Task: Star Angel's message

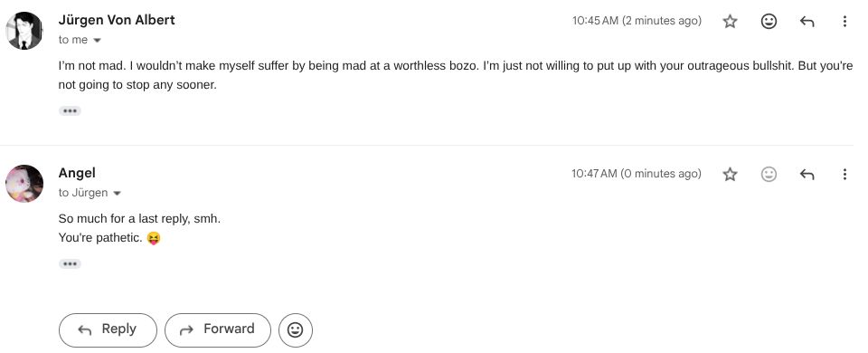Action: click(x=731, y=174)
